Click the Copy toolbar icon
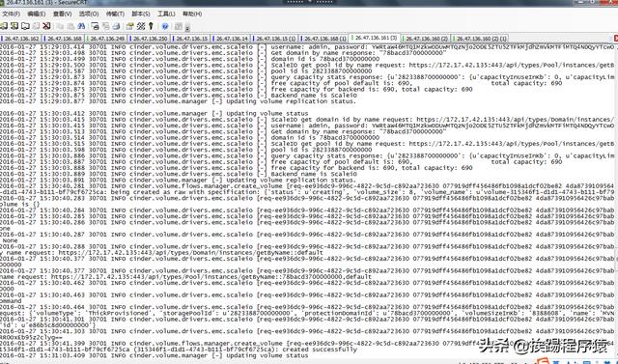 [60, 26]
